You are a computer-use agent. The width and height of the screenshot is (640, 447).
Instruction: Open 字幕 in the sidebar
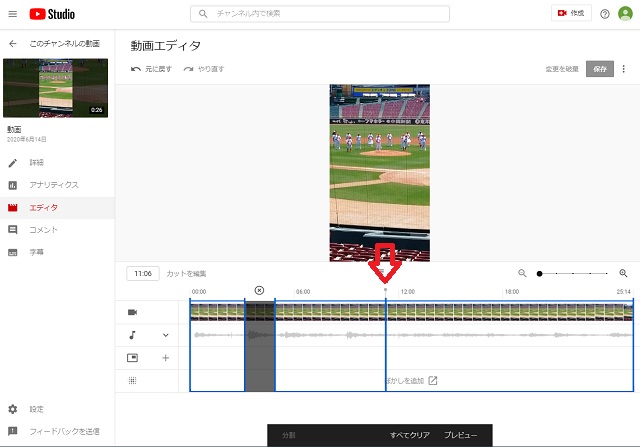36,252
